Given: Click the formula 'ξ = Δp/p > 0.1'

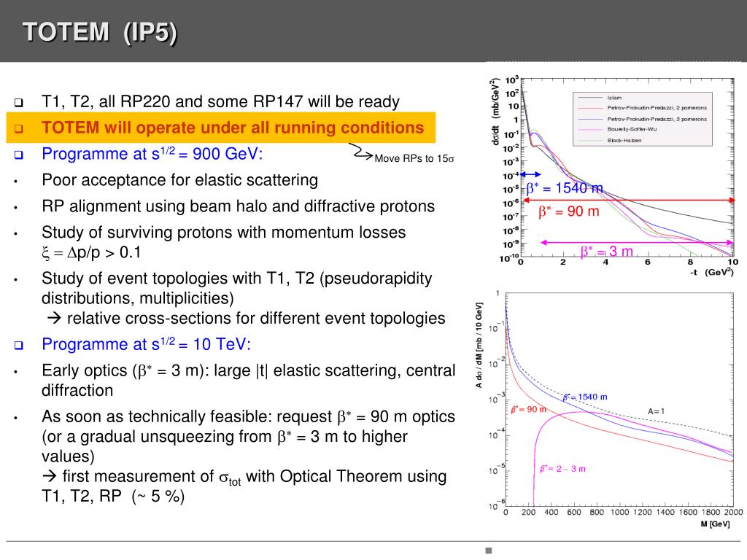Looking at the screenshot, I should coord(91,252).
